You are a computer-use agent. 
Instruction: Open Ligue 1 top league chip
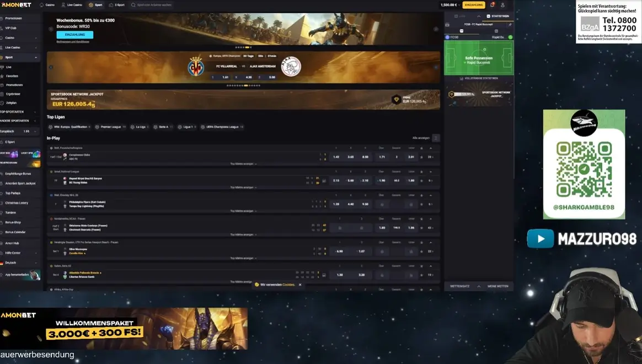pos(187,127)
